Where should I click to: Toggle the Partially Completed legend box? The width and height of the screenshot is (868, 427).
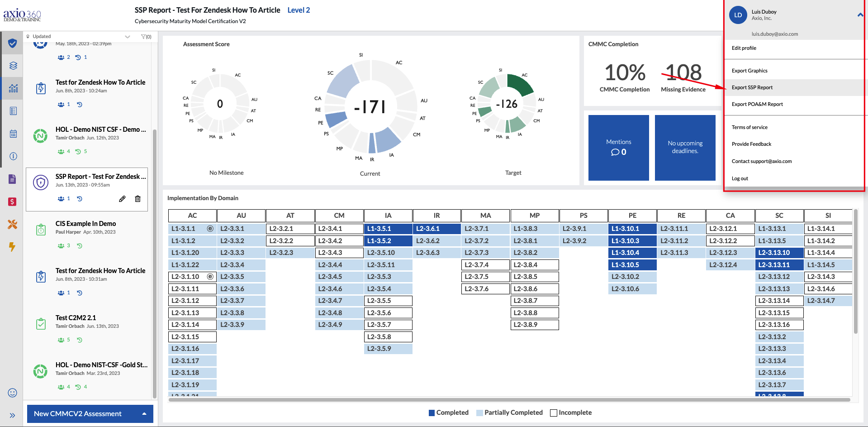click(479, 413)
